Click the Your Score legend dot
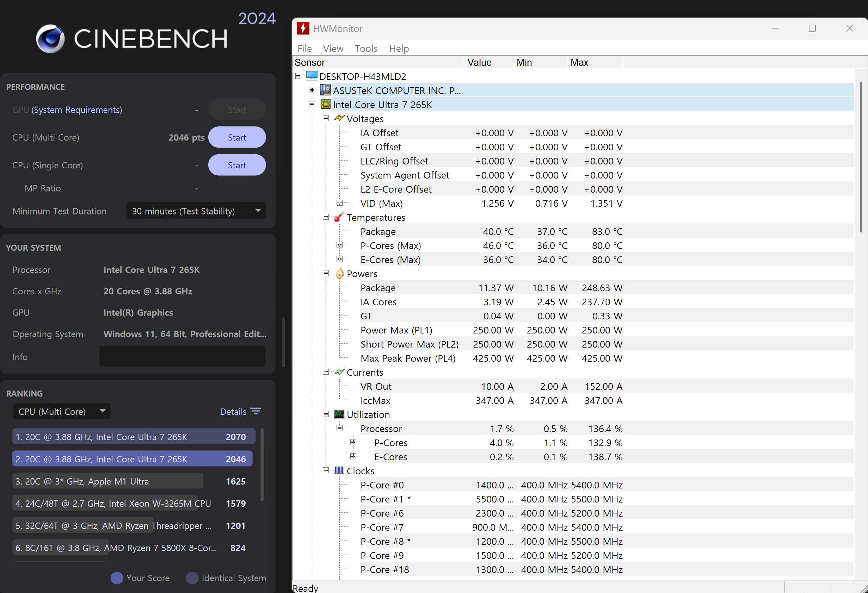 pyautogui.click(x=117, y=578)
